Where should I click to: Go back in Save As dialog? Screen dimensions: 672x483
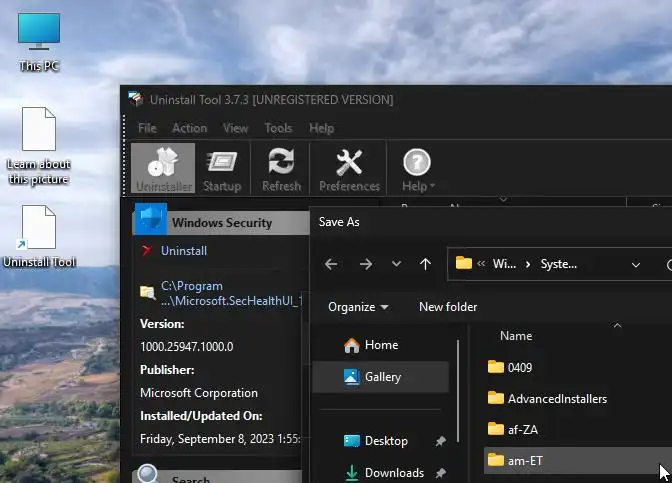pos(331,264)
